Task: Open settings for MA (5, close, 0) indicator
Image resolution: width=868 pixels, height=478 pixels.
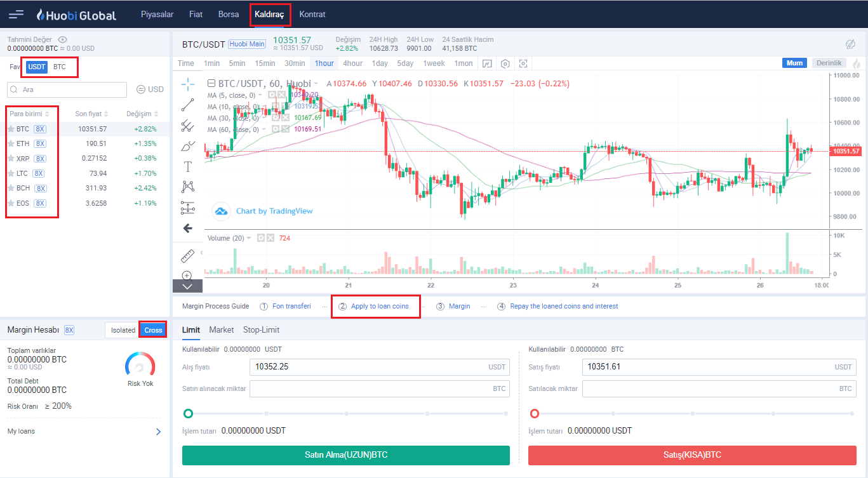Action: pos(272,95)
